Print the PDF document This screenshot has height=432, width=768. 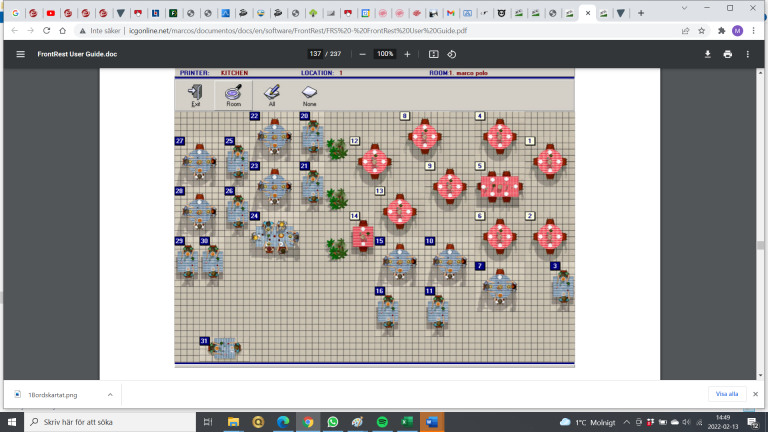coord(727,54)
